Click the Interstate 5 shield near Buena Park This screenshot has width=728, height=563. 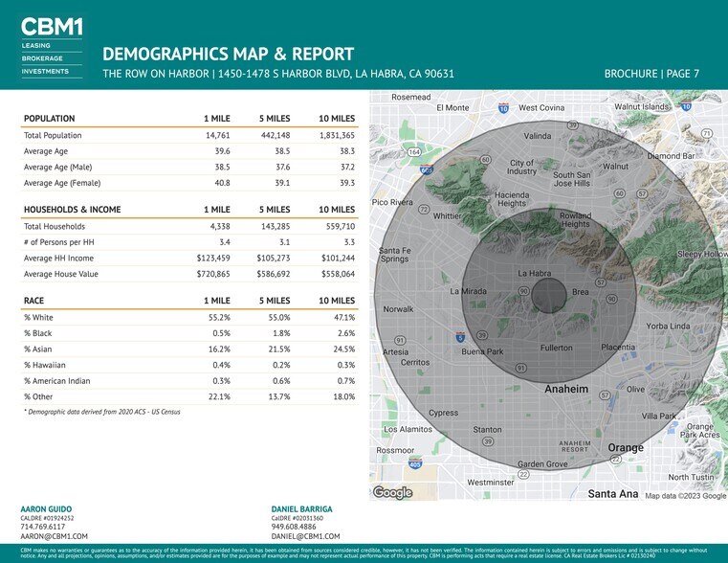coord(460,337)
